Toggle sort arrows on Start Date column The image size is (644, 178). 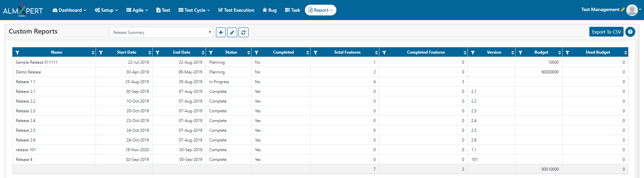pyautogui.click(x=150, y=53)
